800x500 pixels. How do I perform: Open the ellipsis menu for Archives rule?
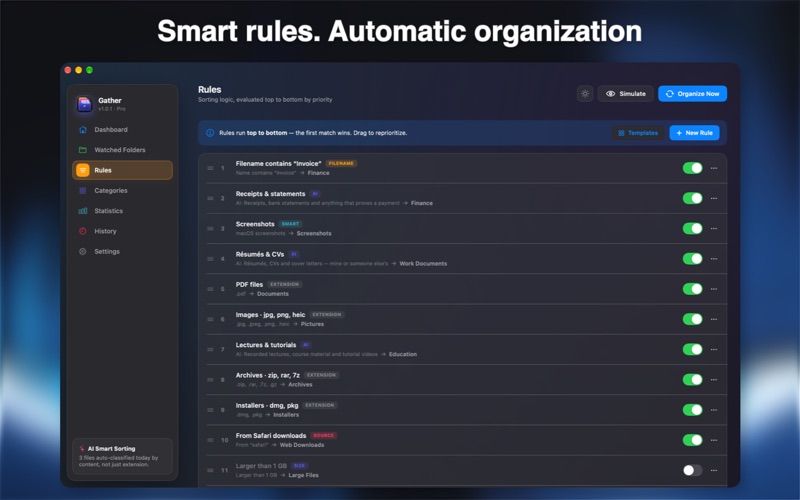[714, 380]
